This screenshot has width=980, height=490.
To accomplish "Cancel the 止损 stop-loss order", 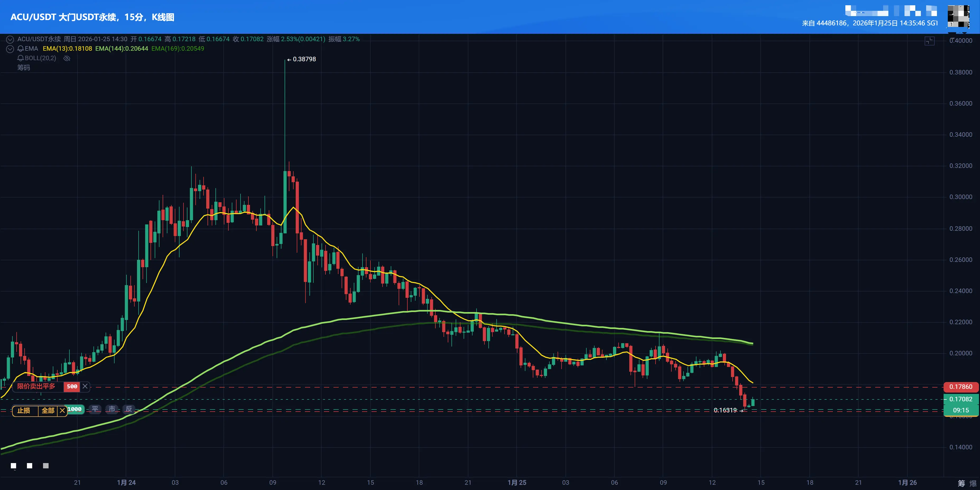I will point(62,411).
